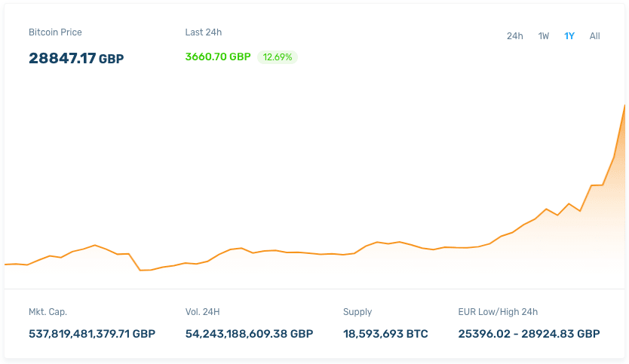Viewport: 629px width, 364px height.
Task: Click the 54,243,188,609.38 GBP volume value
Action: [249, 333]
